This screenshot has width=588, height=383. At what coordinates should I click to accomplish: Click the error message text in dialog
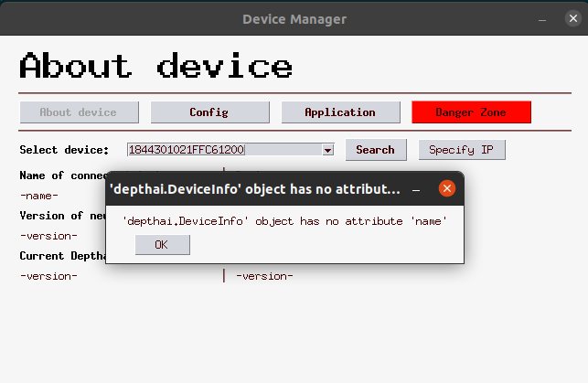(284, 220)
